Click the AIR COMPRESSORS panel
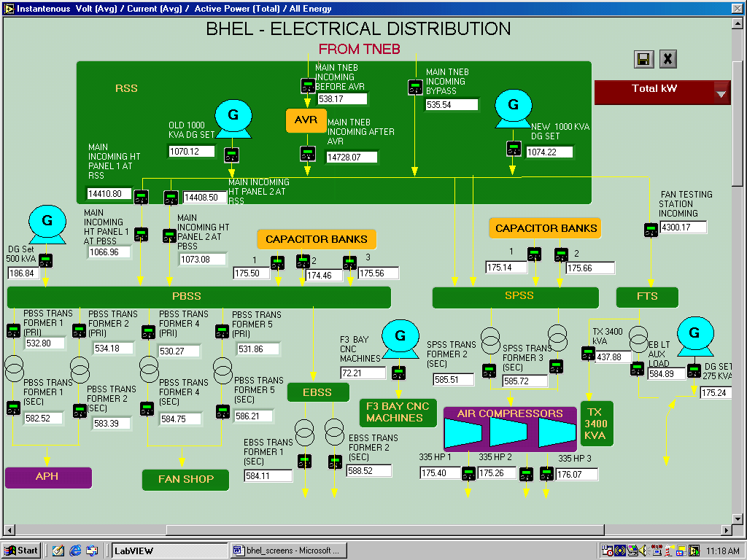This screenshot has height=560, width=747. (510, 429)
